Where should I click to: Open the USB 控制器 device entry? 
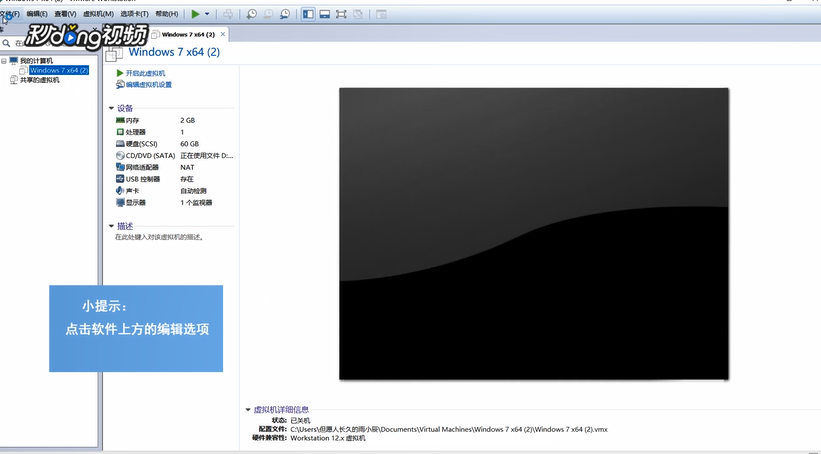[142, 179]
